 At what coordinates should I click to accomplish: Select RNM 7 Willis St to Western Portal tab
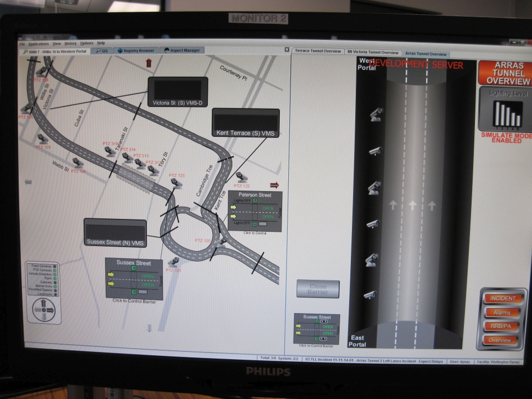point(55,52)
